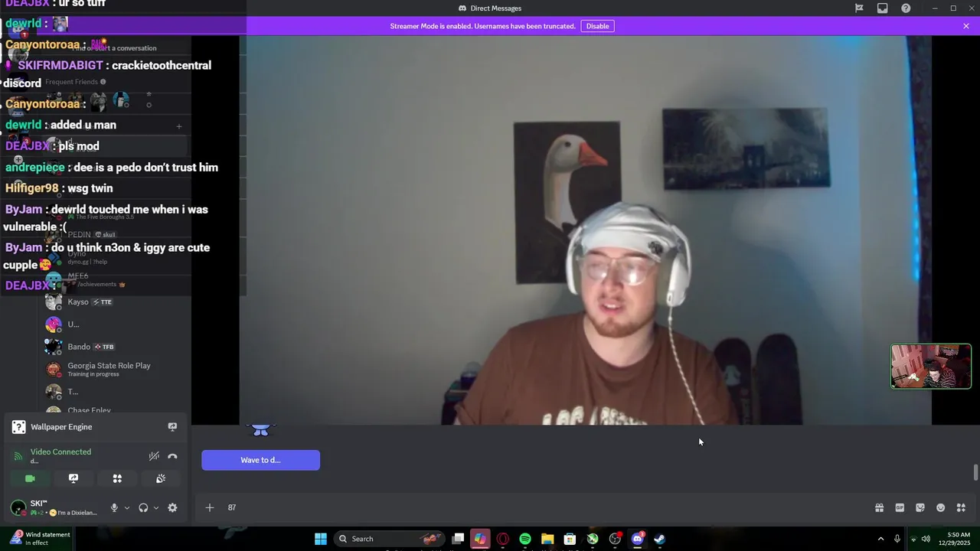This screenshot has height=551, width=980.
Task: Open User Settings gear icon
Action: pyautogui.click(x=172, y=507)
